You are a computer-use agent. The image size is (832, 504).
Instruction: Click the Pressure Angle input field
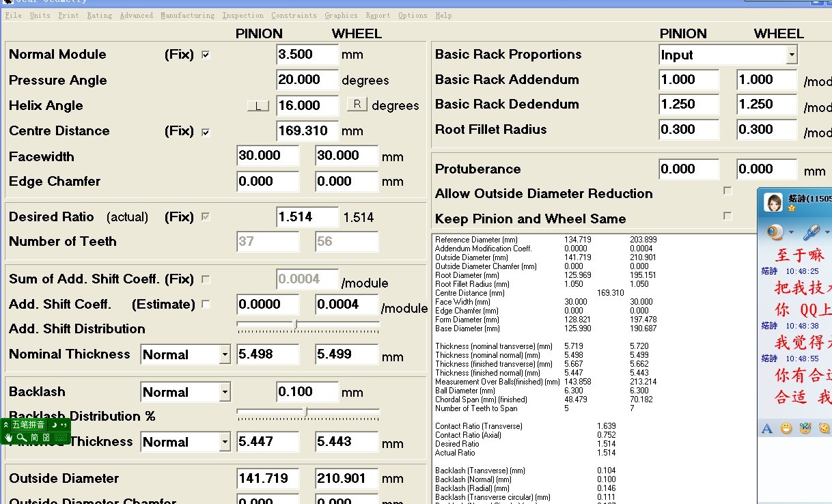(x=307, y=80)
